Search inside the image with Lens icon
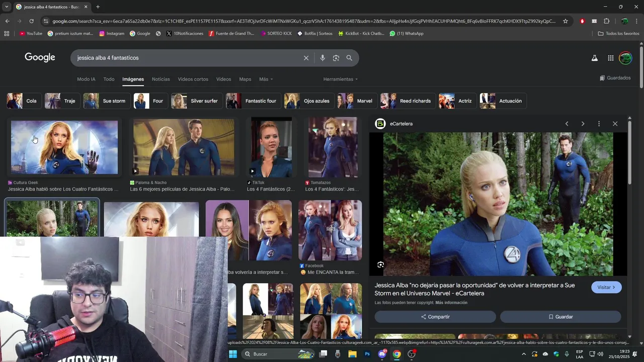Screen dimensions: 644x362 [x=381, y=264]
